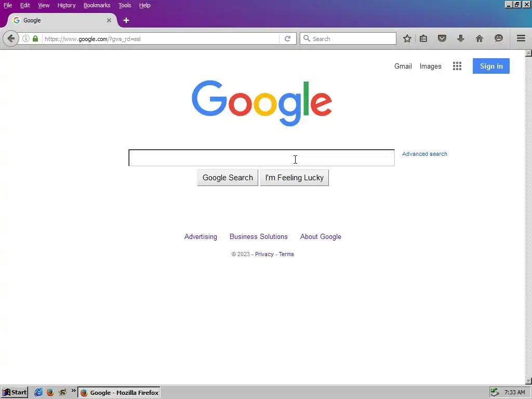Open the Advanced search link
532x399 pixels.
tap(424, 154)
